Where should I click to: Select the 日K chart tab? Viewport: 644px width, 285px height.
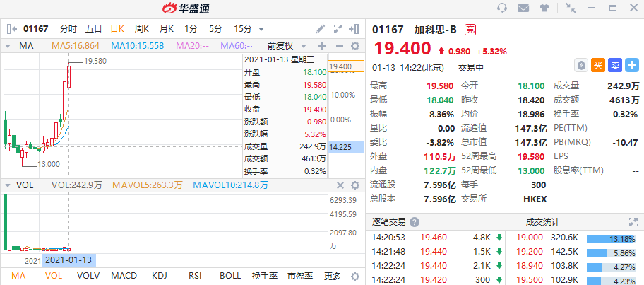click(117, 29)
